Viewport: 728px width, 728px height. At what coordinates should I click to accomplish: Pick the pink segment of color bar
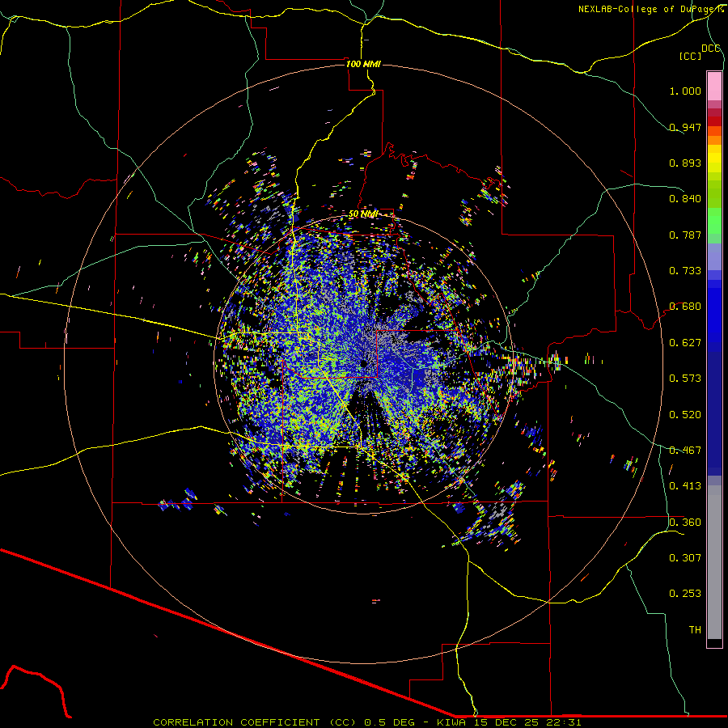[714, 86]
